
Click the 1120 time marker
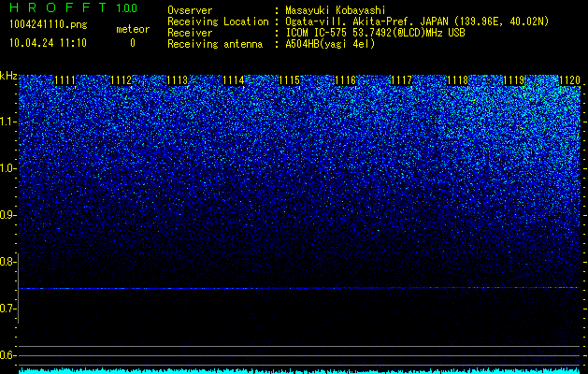pyautogui.click(x=569, y=80)
